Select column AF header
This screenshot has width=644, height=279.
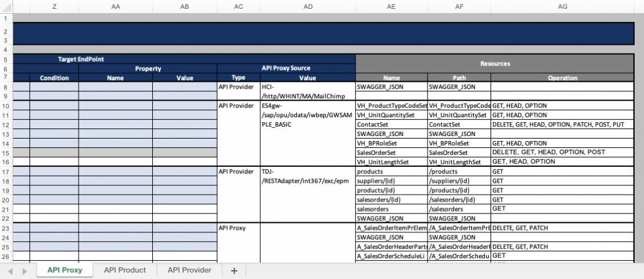[x=459, y=6]
